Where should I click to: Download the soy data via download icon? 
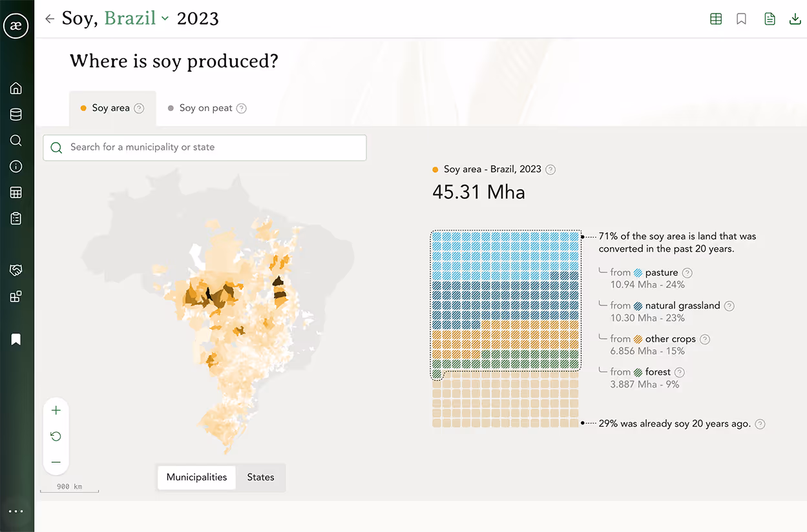[795, 19]
